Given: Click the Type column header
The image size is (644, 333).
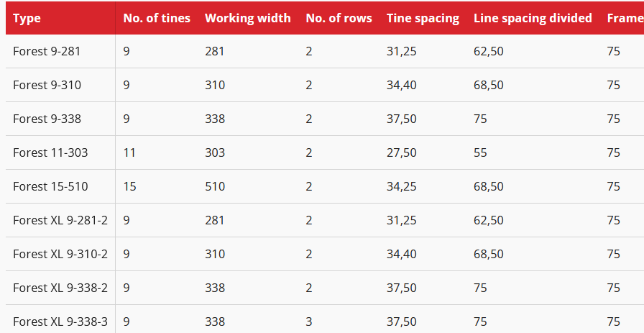Looking at the screenshot, I should 27,18.
